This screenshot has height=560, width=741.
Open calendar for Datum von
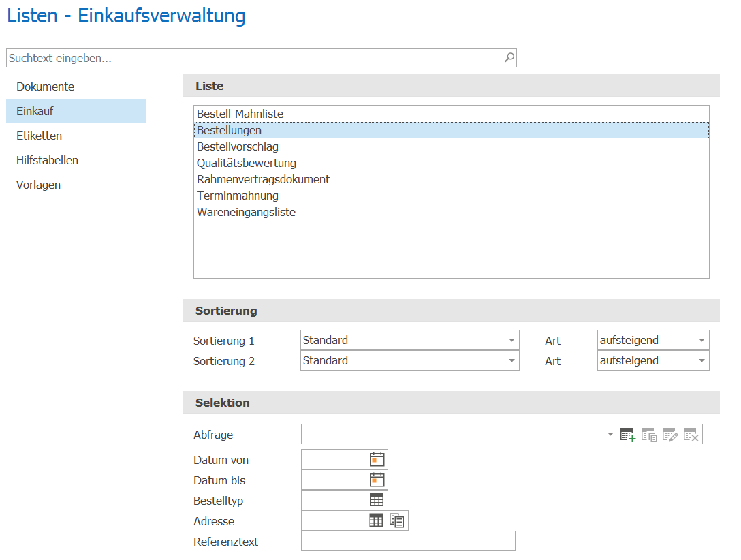377,459
